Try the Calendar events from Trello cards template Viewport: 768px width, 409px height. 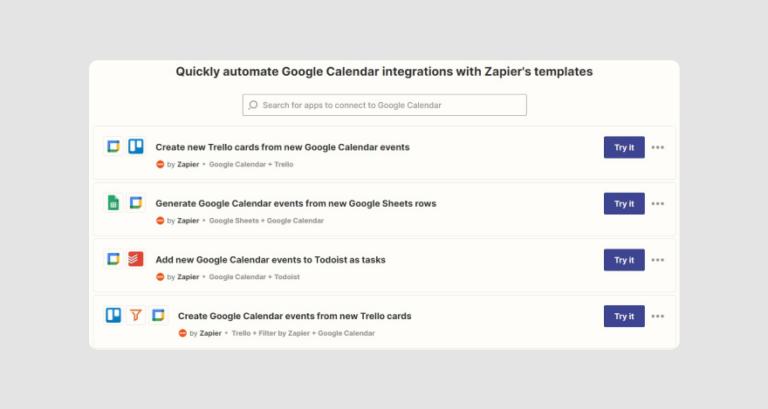624,316
